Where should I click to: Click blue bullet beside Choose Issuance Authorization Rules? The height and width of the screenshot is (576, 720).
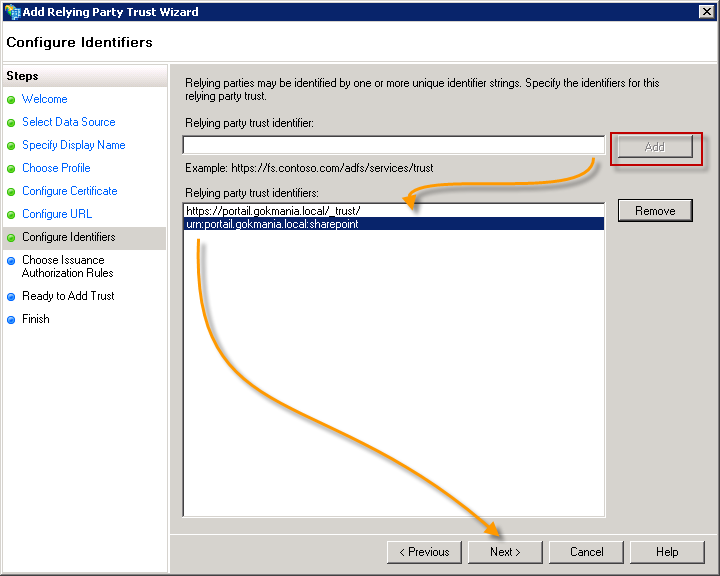(11, 260)
